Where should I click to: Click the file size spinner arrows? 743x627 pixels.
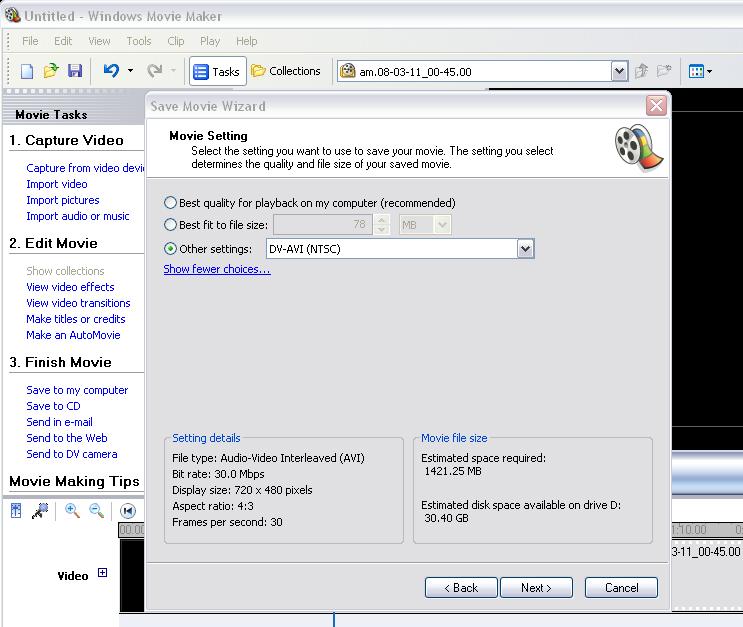tap(381, 224)
